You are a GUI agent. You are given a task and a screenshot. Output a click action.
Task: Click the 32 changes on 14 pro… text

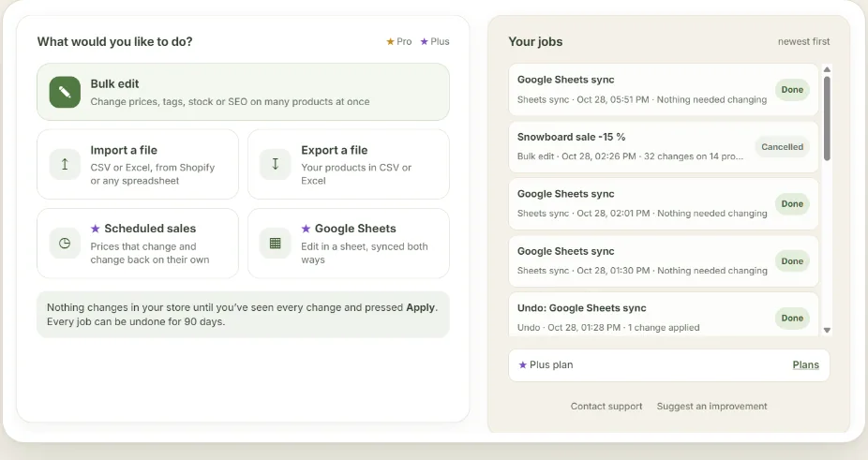pos(694,156)
